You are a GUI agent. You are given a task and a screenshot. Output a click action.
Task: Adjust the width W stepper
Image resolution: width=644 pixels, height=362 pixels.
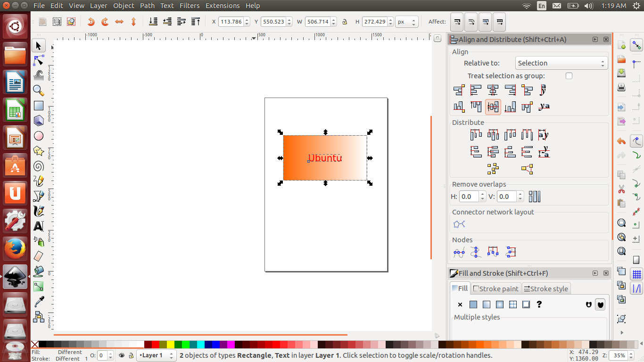tap(333, 22)
